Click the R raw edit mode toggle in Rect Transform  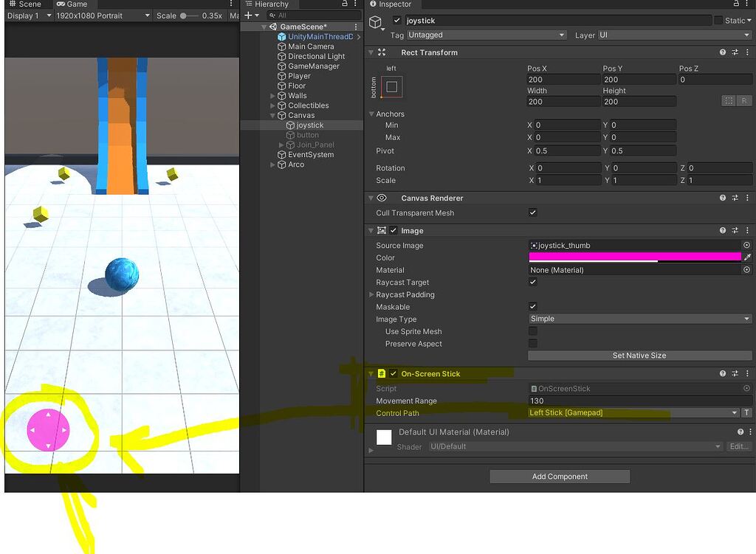[x=745, y=101]
